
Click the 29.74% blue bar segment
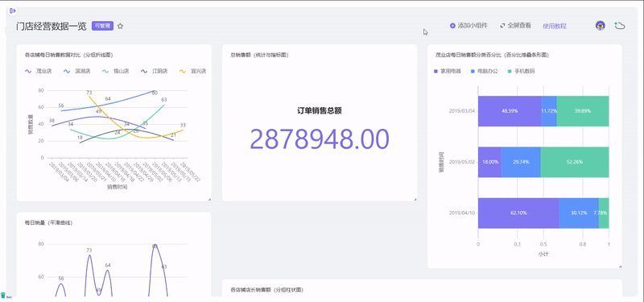tap(521, 162)
